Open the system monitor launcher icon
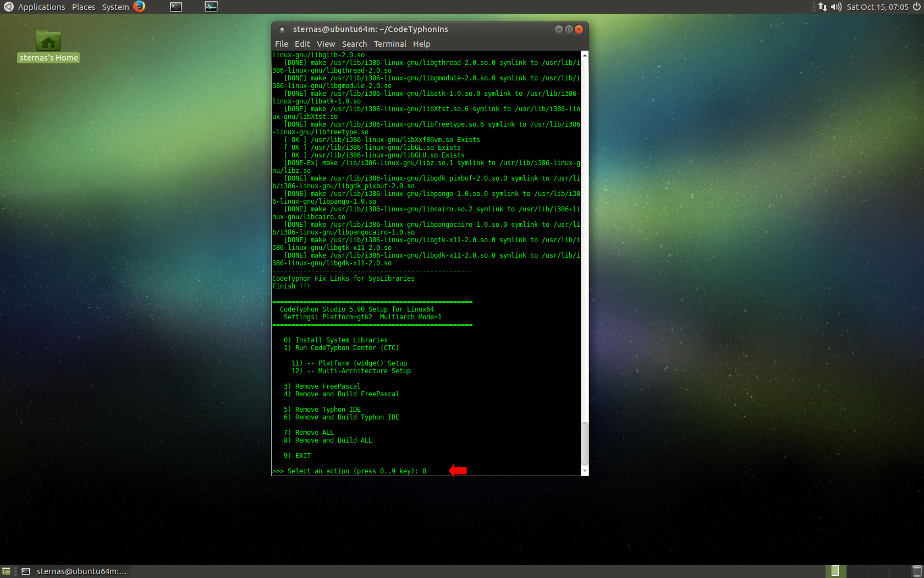Image resolution: width=924 pixels, height=578 pixels. 211,7
